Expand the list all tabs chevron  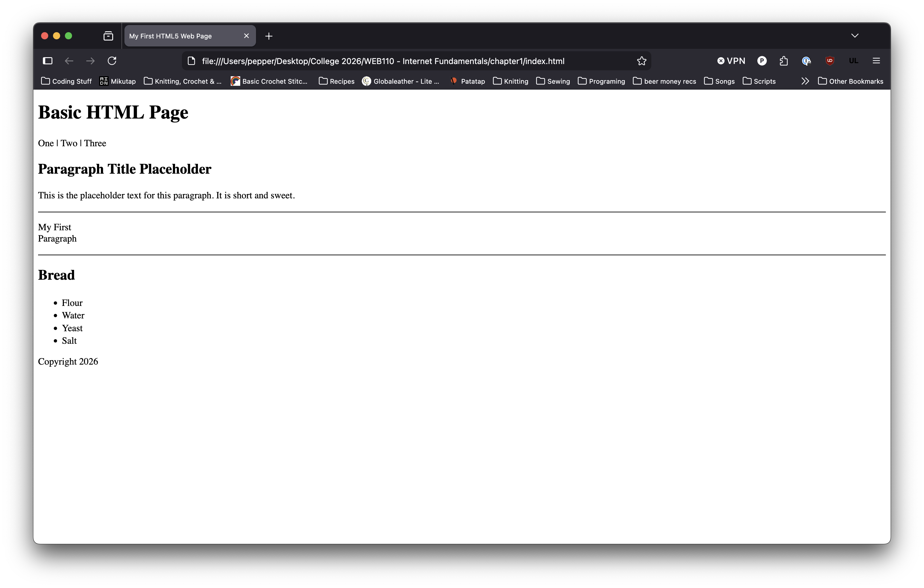click(x=855, y=36)
